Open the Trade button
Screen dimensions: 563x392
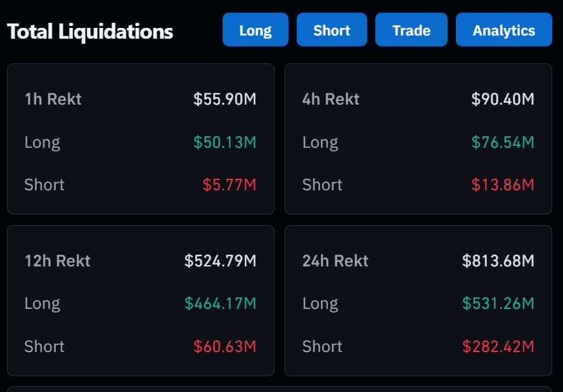(x=411, y=30)
